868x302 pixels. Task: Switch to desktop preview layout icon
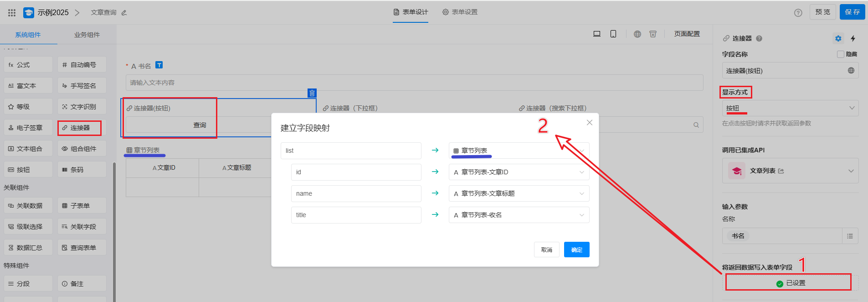point(597,34)
